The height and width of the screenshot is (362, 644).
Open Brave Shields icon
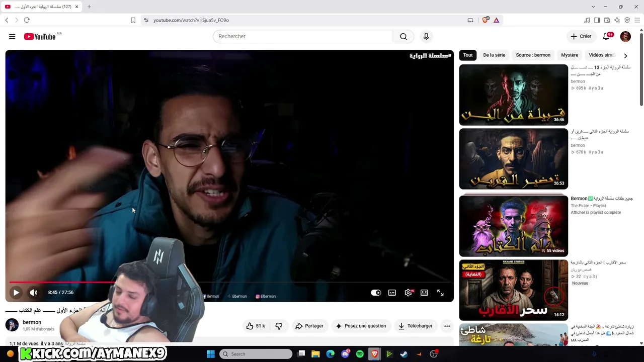point(486,20)
